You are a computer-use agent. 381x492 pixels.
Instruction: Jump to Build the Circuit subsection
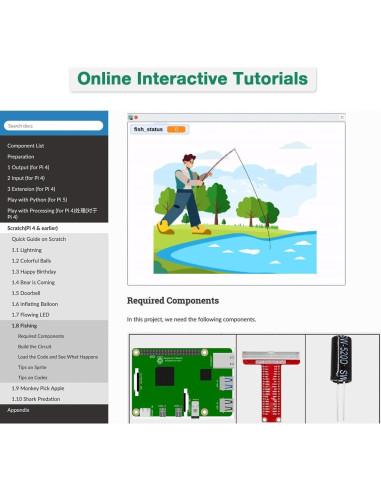click(x=35, y=347)
